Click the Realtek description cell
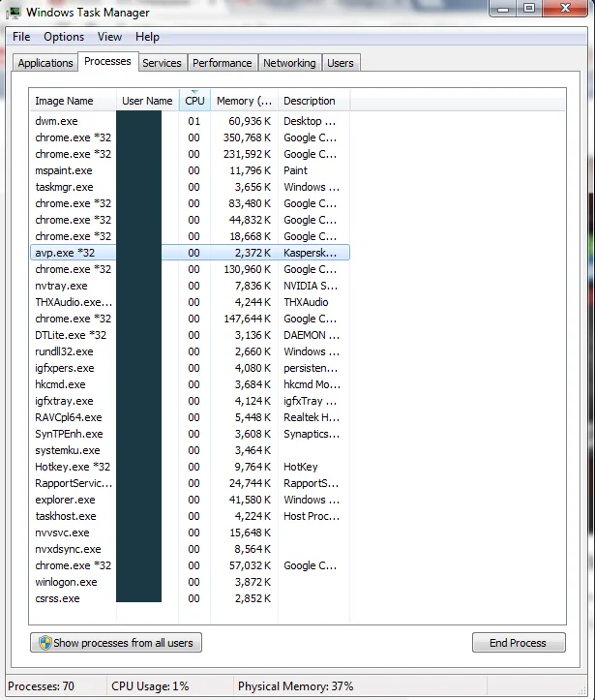The image size is (595, 700). 312,417
